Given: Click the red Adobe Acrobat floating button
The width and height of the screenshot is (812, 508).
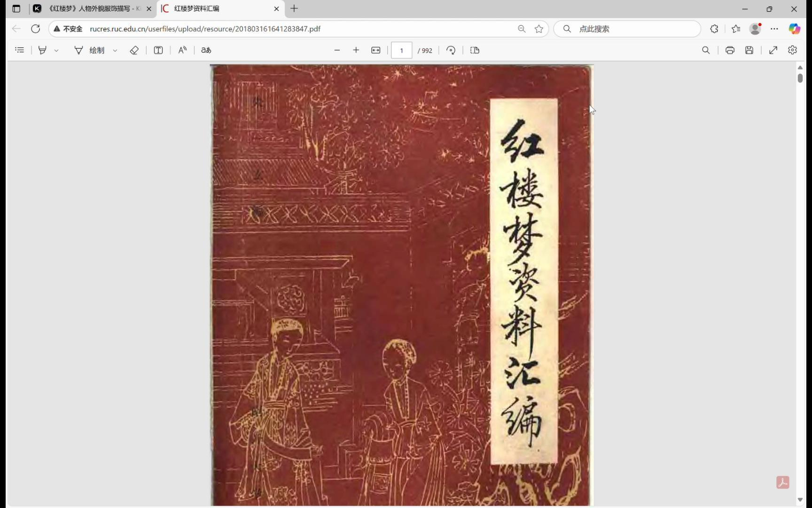Looking at the screenshot, I should pos(783,482).
